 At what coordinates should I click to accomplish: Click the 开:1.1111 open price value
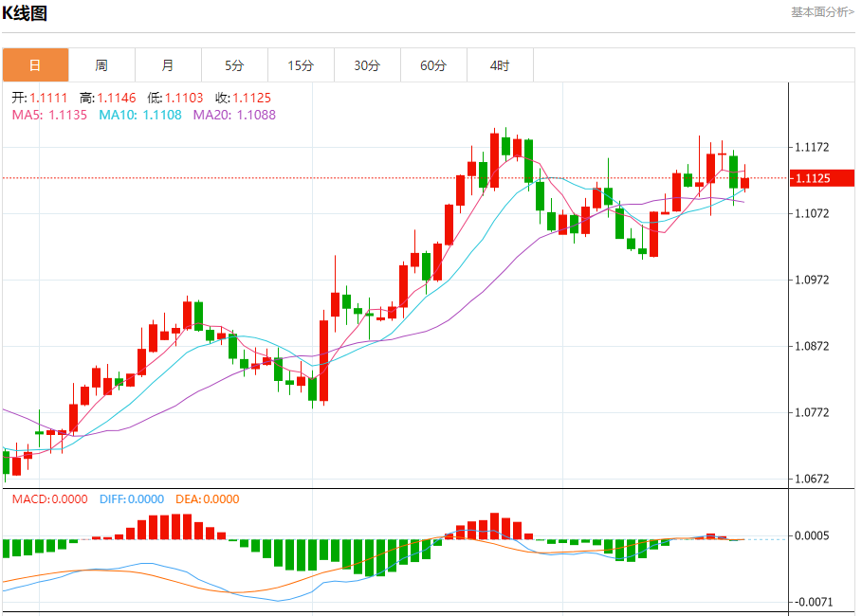pos(40,98)
